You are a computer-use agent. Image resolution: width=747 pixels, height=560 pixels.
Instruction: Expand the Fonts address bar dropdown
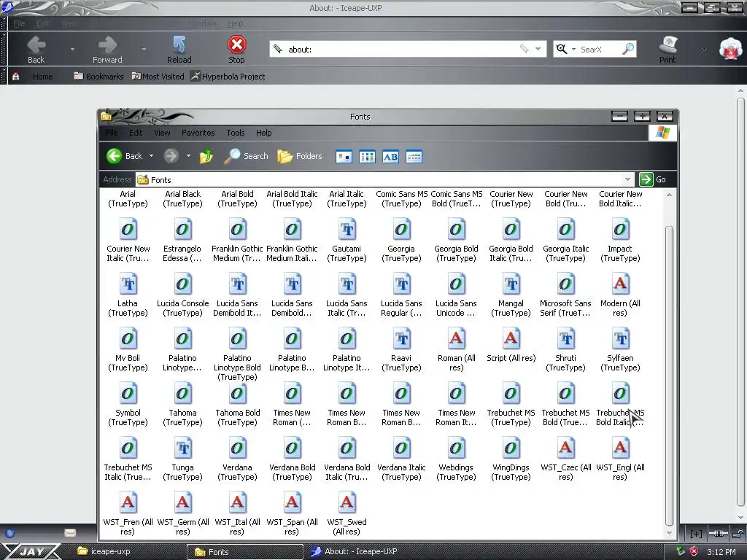pos(628,179)
